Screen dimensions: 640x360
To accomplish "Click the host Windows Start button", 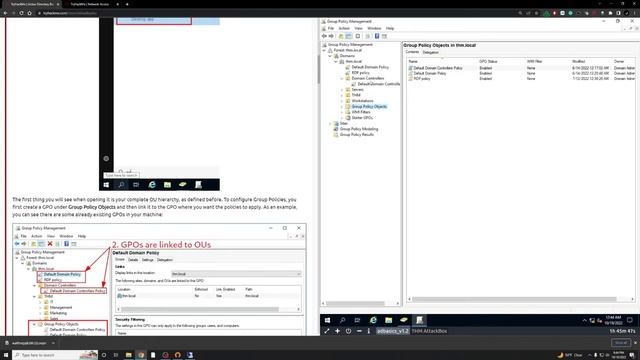I will tap(6, 355).
